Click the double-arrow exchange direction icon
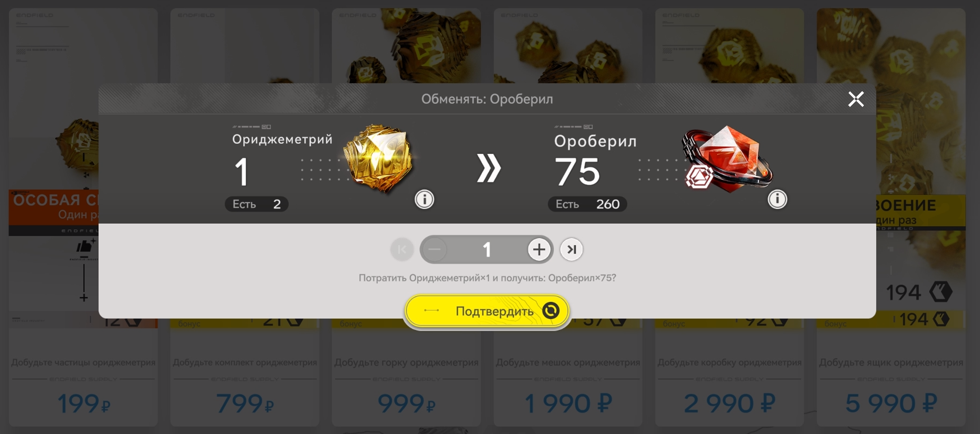Screen dimensions: 980x434 [x=489, y=168]
